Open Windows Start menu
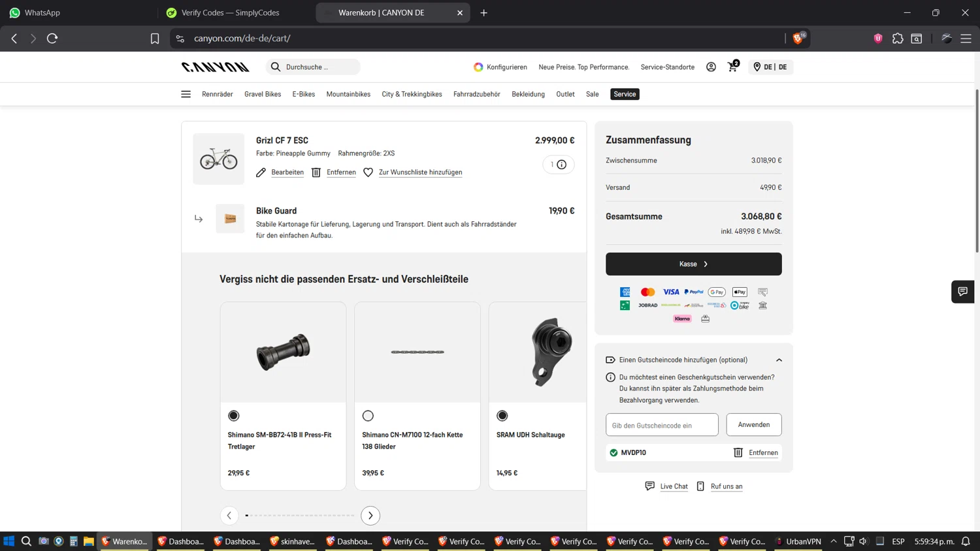Image resolution: width=980 pixels, height=551 pixels. [8, 541]
